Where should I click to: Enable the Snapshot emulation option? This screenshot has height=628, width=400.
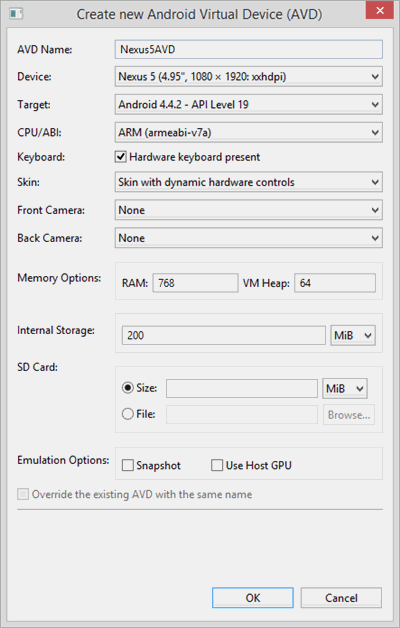(128, 465)
